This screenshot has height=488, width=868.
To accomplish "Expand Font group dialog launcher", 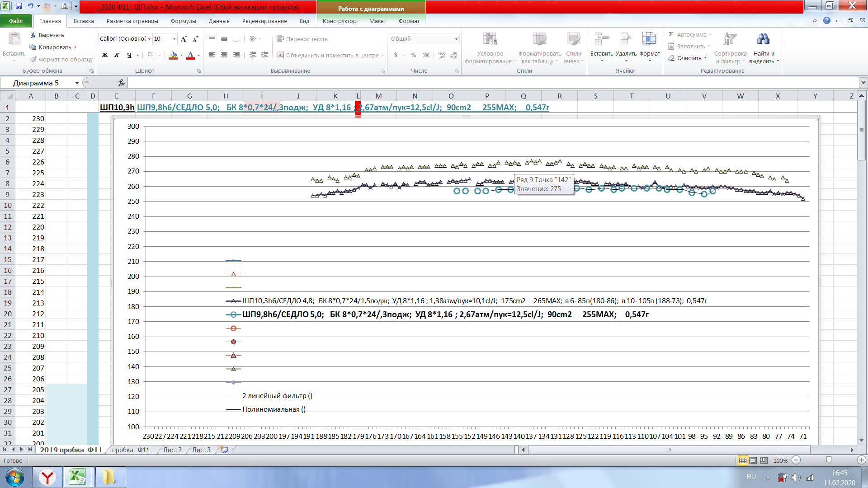I will [198, 71].
